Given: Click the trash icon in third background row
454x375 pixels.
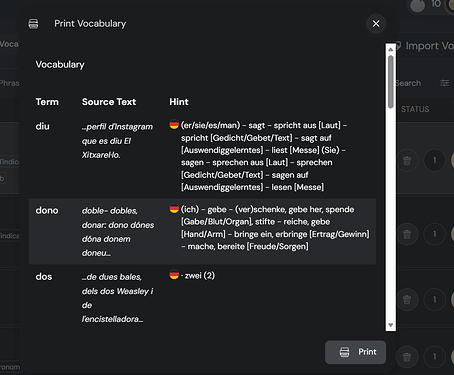Looking at the screenshot, I should click(407, 299).
